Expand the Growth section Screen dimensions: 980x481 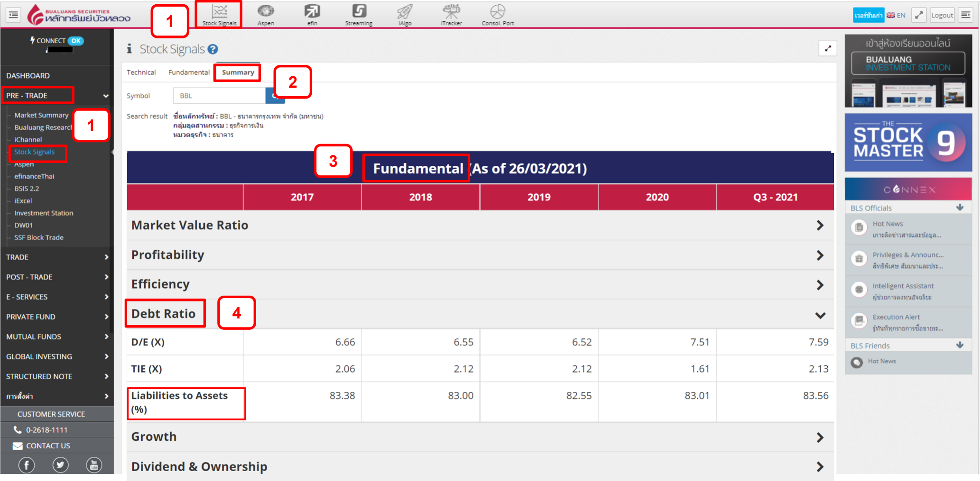(480, 437)
